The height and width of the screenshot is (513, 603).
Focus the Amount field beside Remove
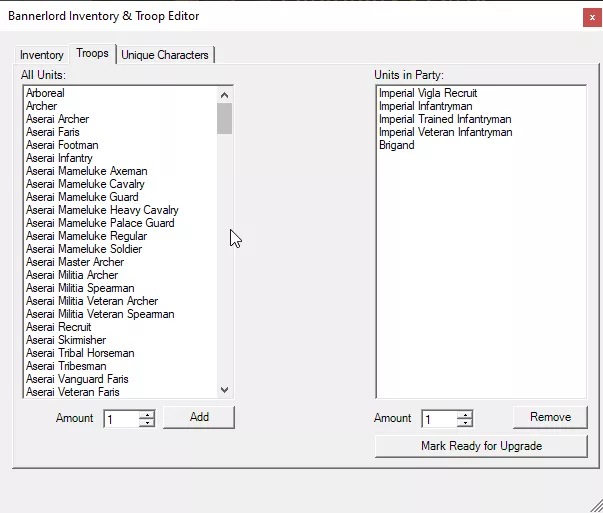coord(440,419)
